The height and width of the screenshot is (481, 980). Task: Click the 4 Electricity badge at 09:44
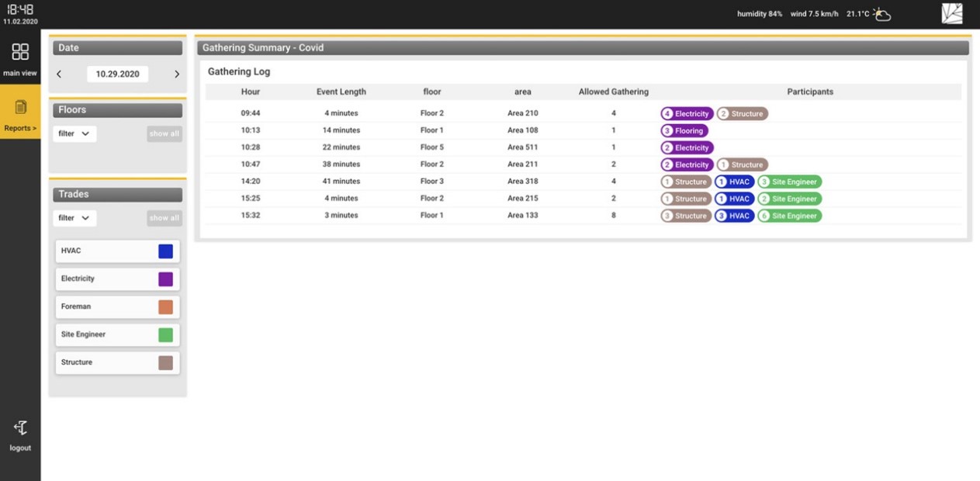[687, 114]
